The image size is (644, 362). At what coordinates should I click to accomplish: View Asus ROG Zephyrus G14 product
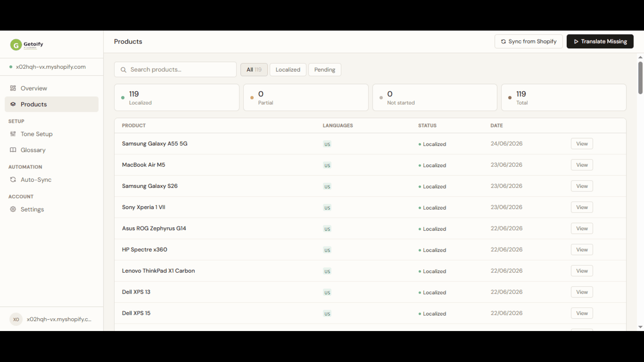[x=582, y=228]
